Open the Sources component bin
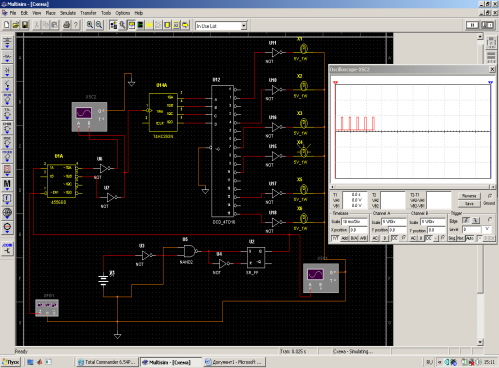This screenshot has width=499, height=368. pos(7,43)
